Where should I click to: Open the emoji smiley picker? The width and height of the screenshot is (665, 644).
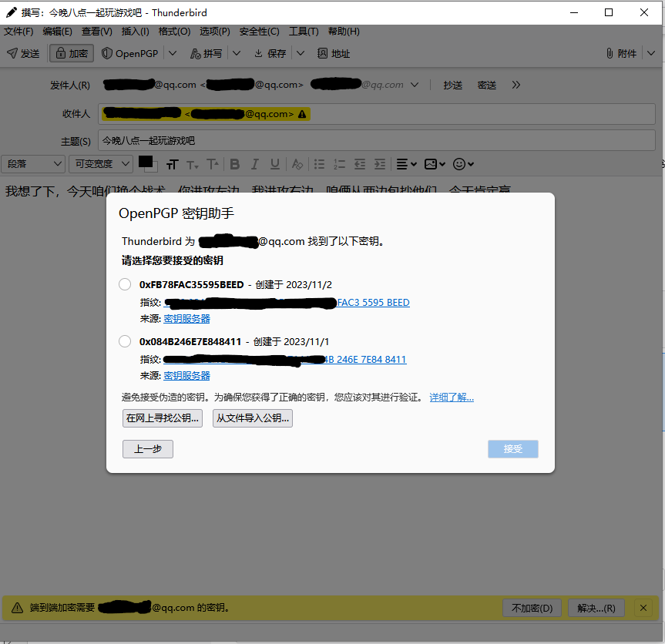pos(459,164)
